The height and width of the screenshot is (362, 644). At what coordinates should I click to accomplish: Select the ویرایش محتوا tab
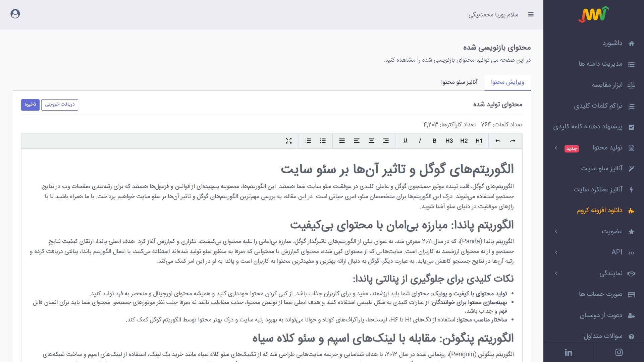coord(507,82)
